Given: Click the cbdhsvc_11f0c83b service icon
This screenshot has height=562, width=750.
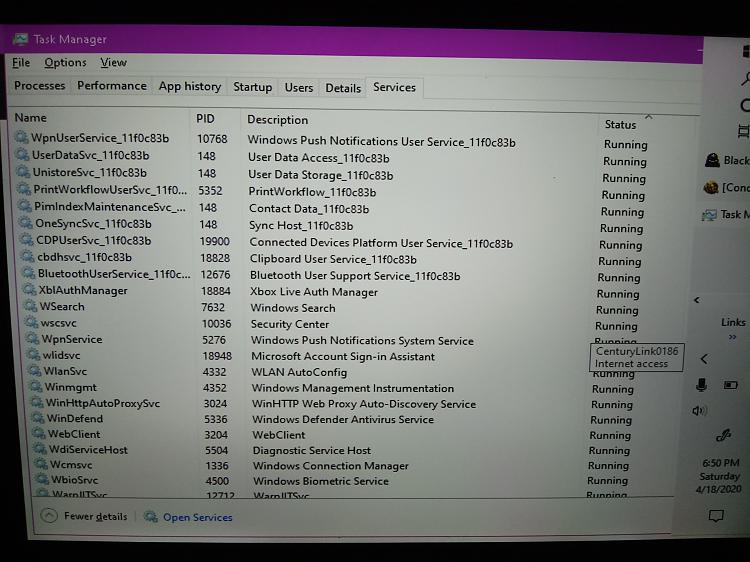Looking at the screenshot, I should click(x=29, y=256).
